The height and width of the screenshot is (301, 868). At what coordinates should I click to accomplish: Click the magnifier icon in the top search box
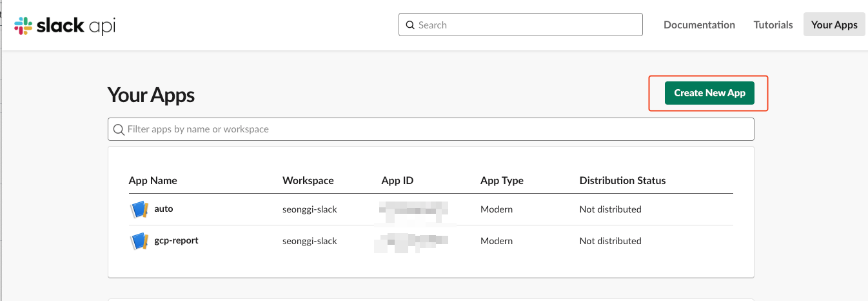[410, 25]
